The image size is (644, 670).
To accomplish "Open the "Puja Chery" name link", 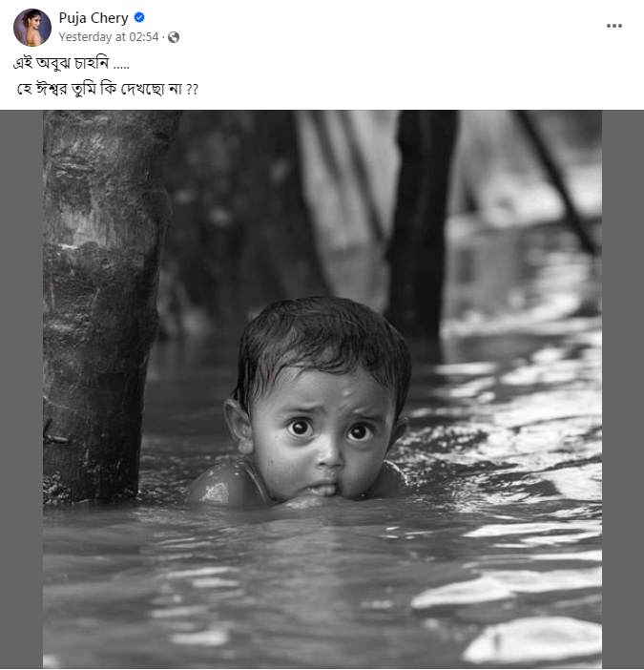I will tap(93, 18).
